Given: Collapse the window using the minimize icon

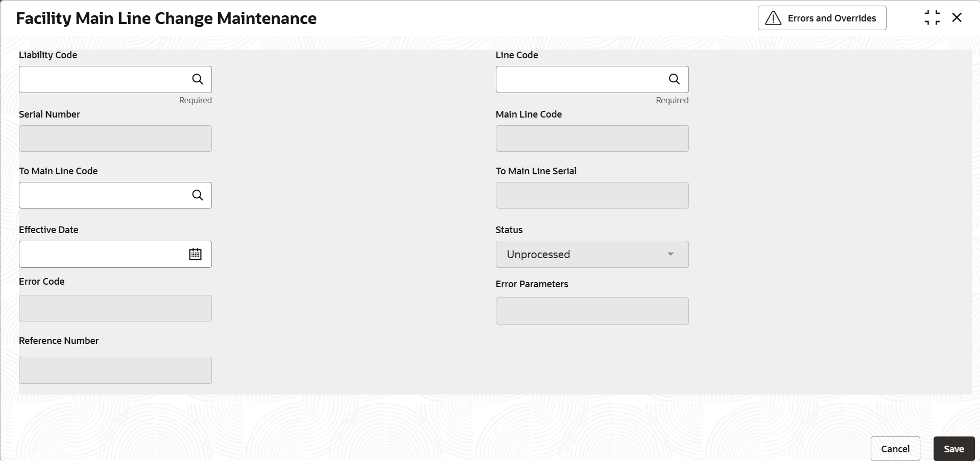Looking at the screenshot, I should coord(932,18).
